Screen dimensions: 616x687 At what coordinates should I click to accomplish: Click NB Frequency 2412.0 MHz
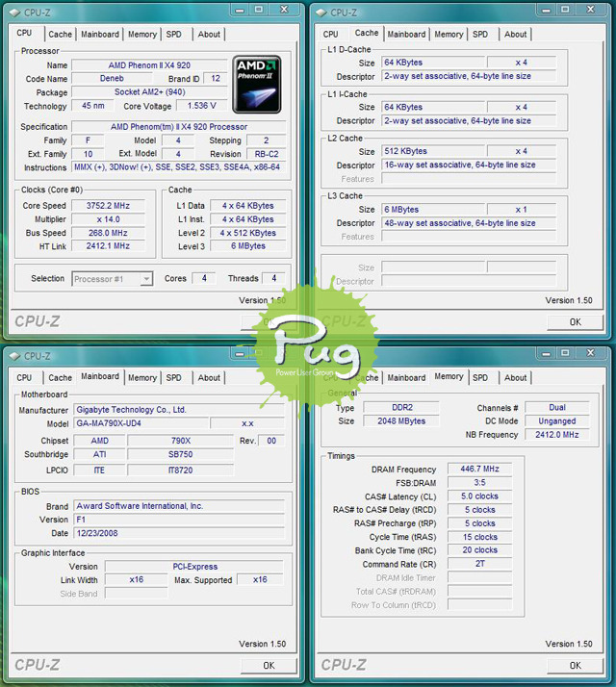[x=557, y=435]
